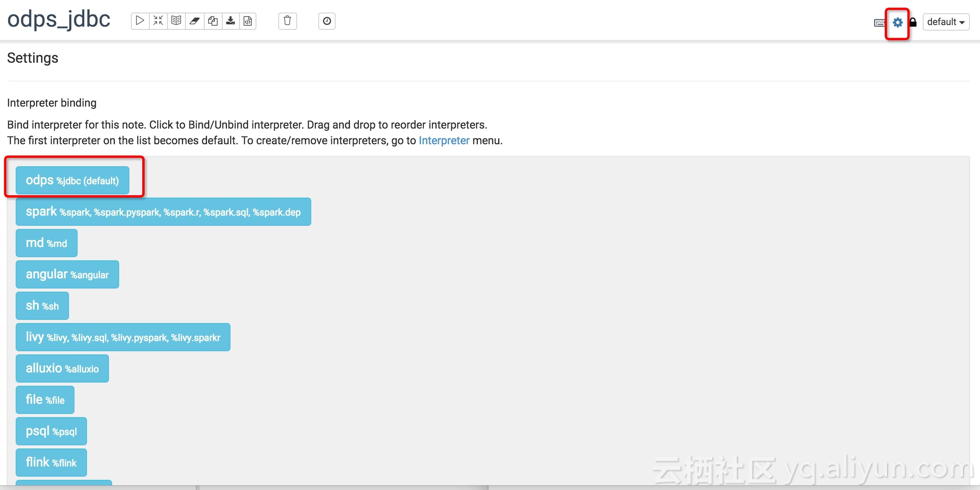Clone this note with the copy icon
The image size is (980, 490).
pyautogui.click(x=213, y=21)
